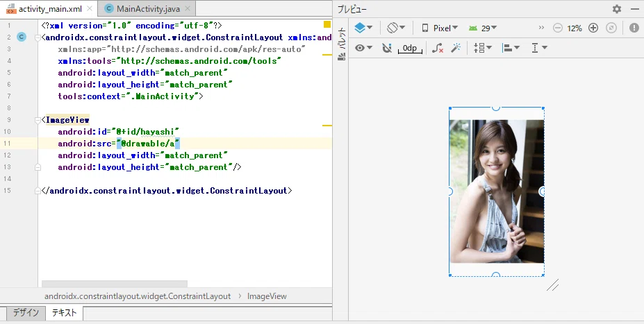Collapse the ImageView tag fold marker
The width and height of the screenshot is (644, 324).
[38, 120]
